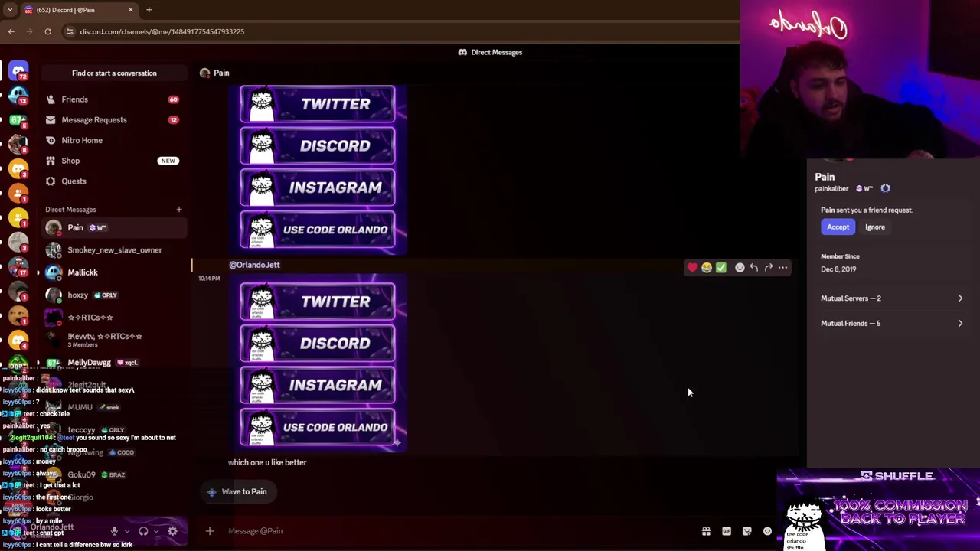Open the server icon with the 13 badge
Image resolution: width=980 pixels, height=551 pixels.
(18, 96)
